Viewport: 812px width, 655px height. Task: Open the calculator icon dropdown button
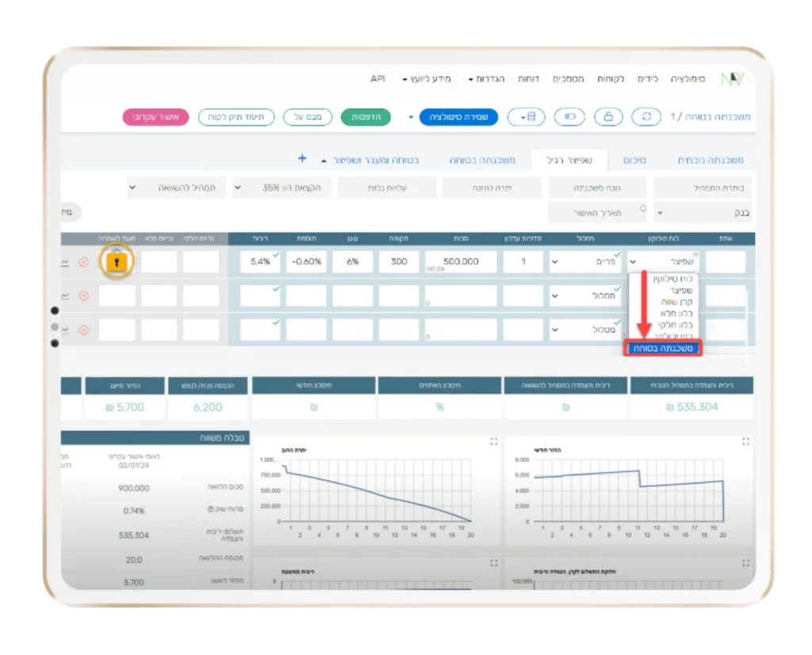pos(527,117)
